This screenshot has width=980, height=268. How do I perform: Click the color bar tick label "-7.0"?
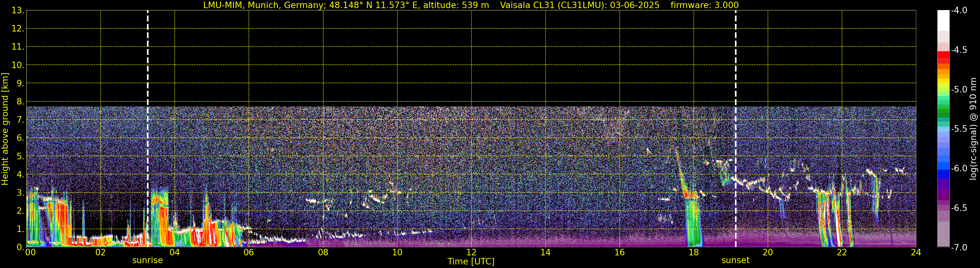click(x=959, y=247)
